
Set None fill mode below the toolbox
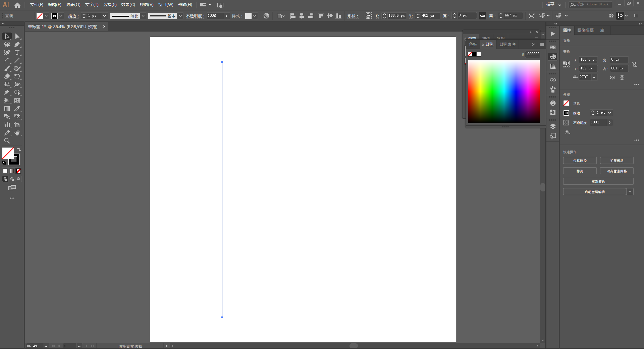coord(19,171)
